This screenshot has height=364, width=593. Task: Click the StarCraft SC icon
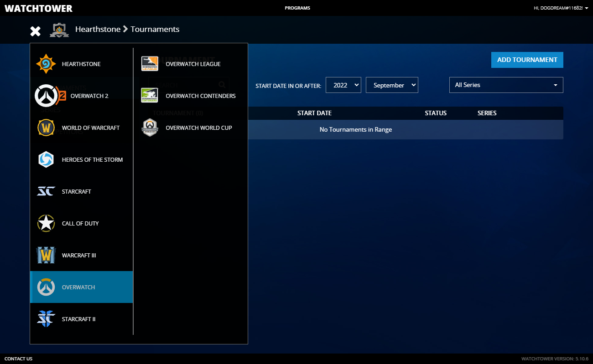(46, 192)
